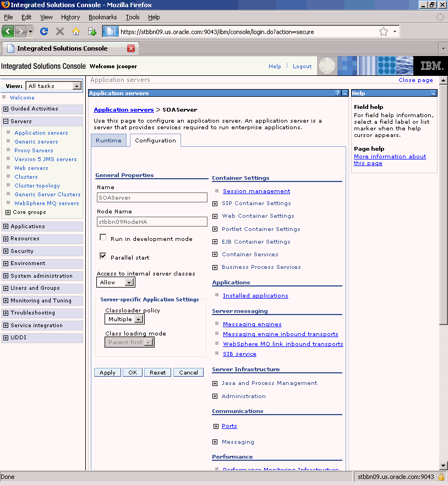Open the Tools menu
The width and height of the screenshot is (448, 485).
(133, 18)
